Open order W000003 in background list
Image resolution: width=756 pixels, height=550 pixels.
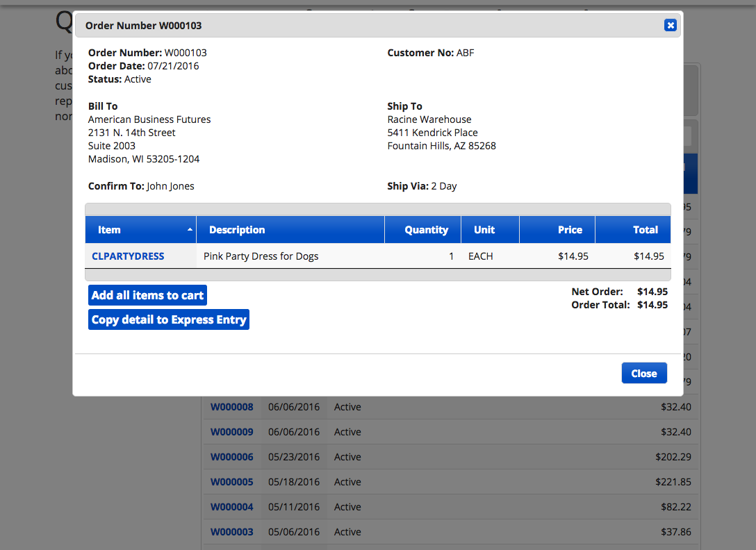[x=232, y=532]
